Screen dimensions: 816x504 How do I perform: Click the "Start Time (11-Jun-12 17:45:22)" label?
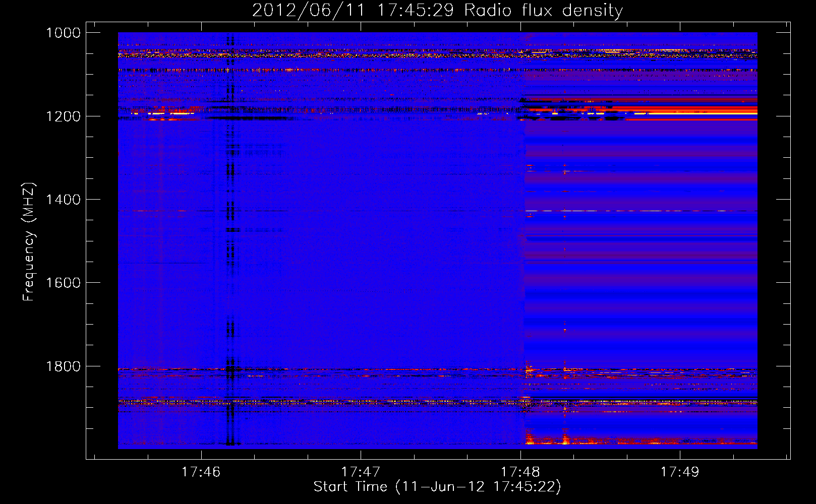[437, 487]
